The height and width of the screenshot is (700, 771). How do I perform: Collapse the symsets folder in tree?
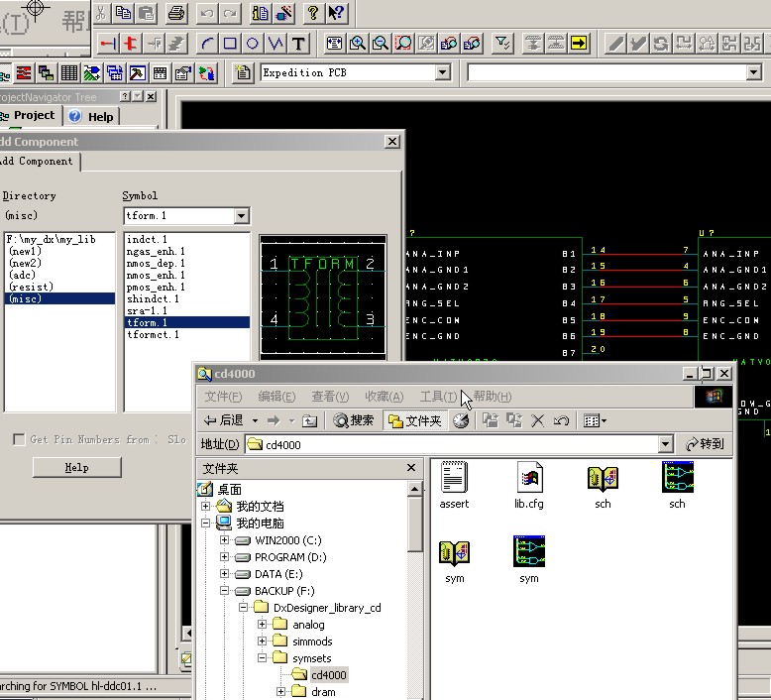pyautogui.click(x=263, y=658)
